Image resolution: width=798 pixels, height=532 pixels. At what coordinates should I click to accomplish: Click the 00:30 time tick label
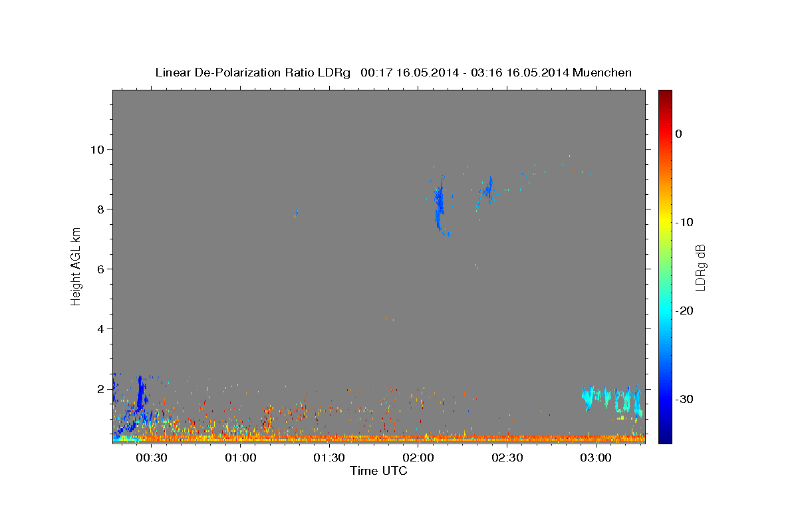(x=151, y=458)
